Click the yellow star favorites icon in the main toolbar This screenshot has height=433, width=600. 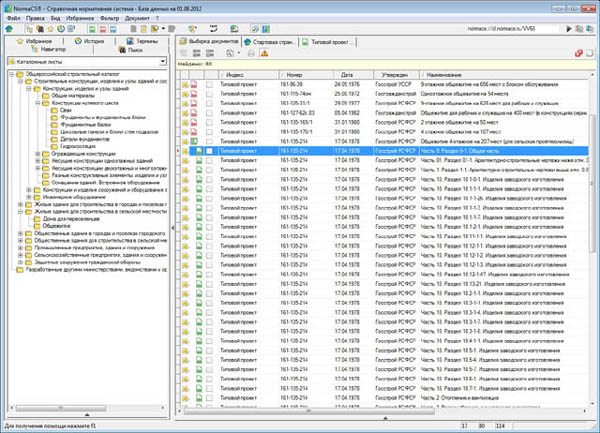[x=51, y=29]
